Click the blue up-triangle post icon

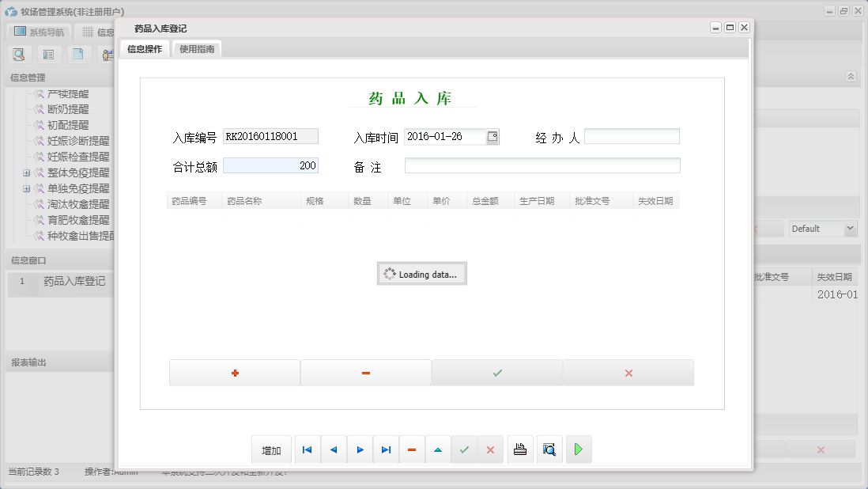tap(438, 449)
